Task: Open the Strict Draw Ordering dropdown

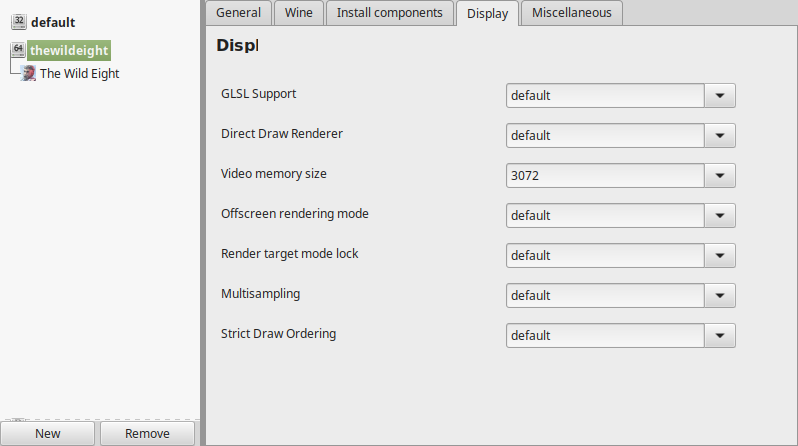Action: pos(720,336)
